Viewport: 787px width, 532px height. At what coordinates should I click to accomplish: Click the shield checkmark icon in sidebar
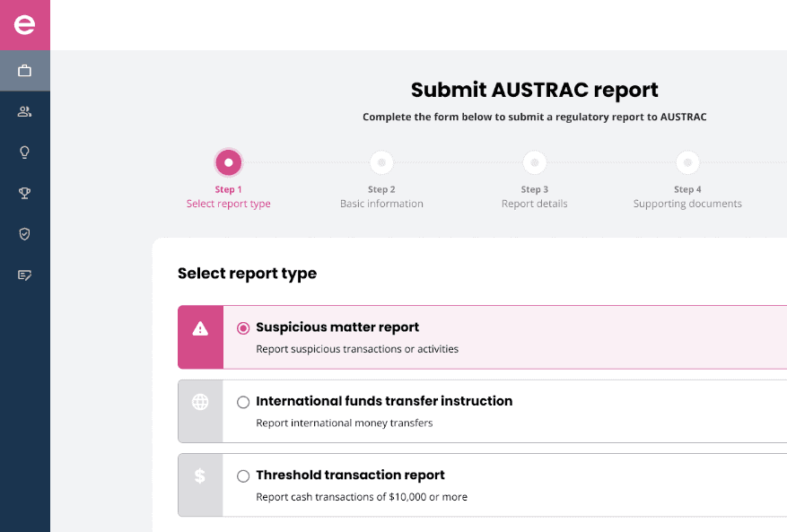click(x=25, y=234)
